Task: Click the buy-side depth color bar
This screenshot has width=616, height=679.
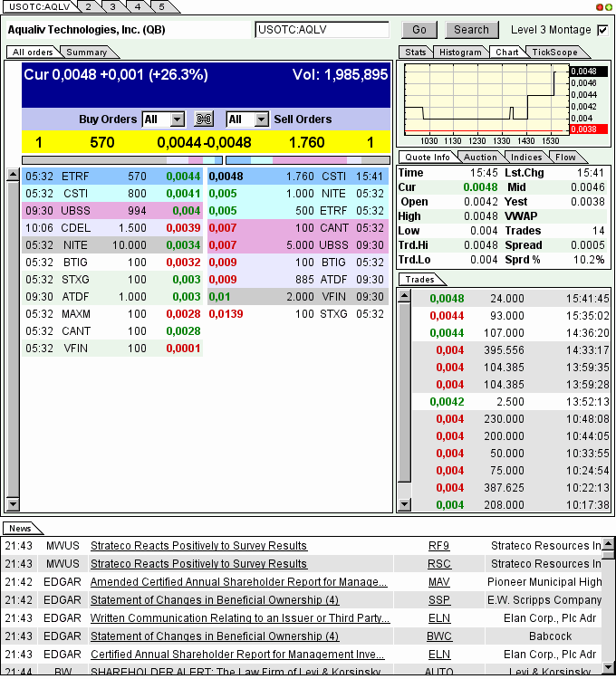Action: [x=122, y=160]
